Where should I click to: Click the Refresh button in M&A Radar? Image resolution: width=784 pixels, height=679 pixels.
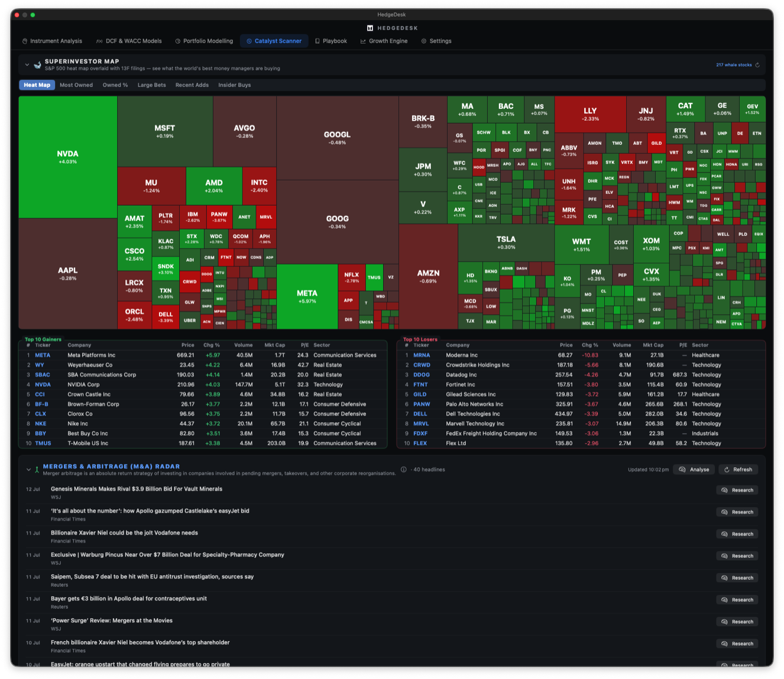pos(738,470)
